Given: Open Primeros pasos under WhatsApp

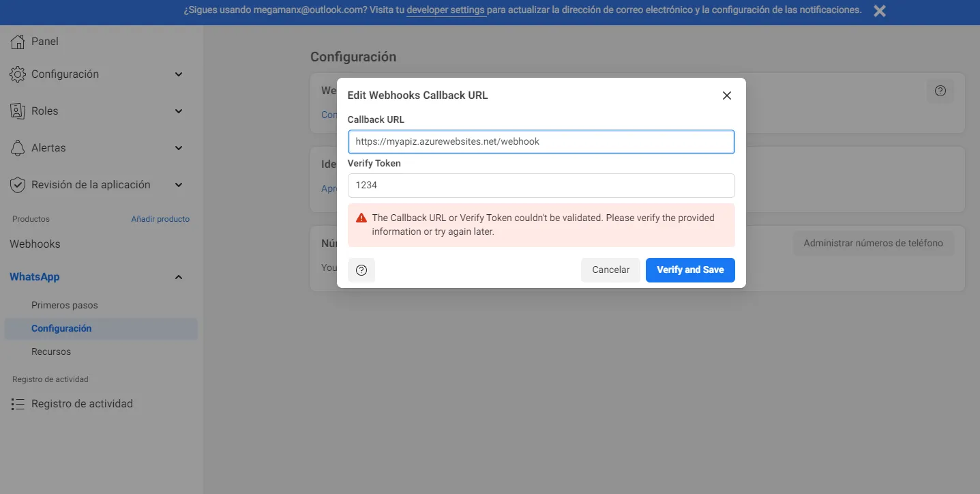Looking at the screenshot, I should 65,305.
